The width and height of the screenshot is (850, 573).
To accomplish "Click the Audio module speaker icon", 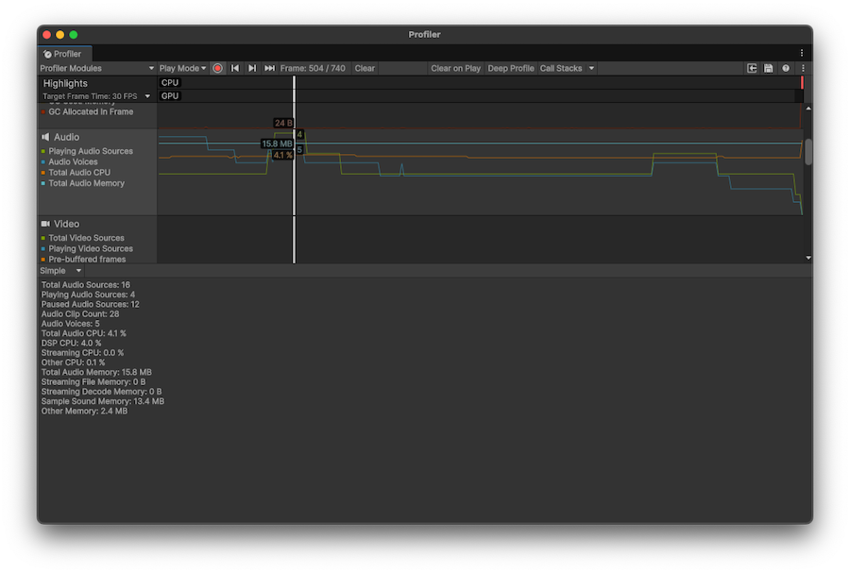I will point(46,137).
